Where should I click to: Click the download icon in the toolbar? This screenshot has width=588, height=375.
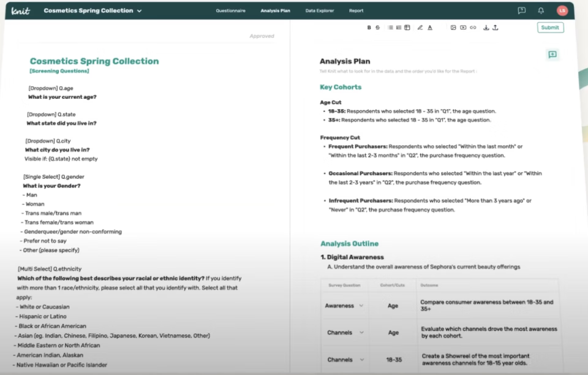pyautogui.click(x=486, y=28)
